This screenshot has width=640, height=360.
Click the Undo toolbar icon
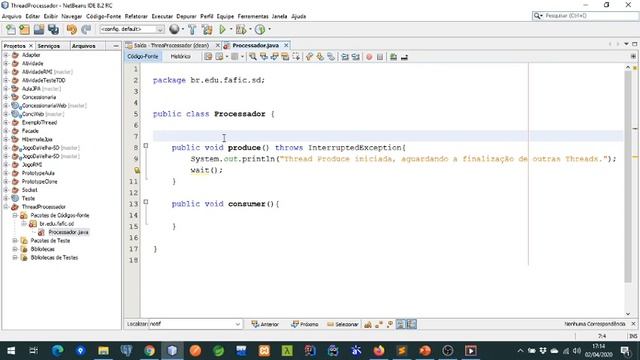click(x=72, y=29)
